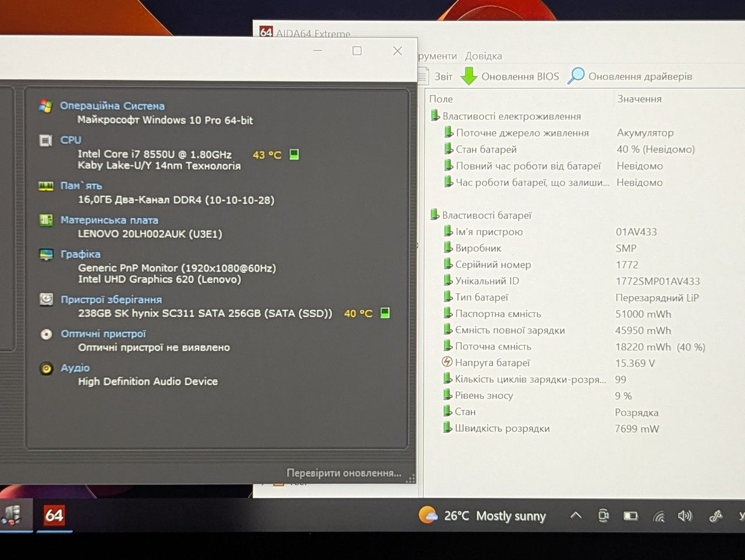745x560 pixels.
Task: Click the value 51000 mWh
Action: tap(643, 314)
